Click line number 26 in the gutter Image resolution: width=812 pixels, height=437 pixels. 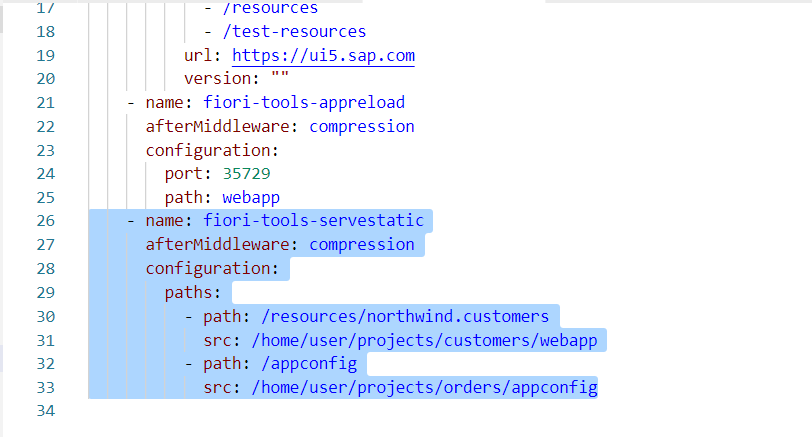(x=46, y=221)
